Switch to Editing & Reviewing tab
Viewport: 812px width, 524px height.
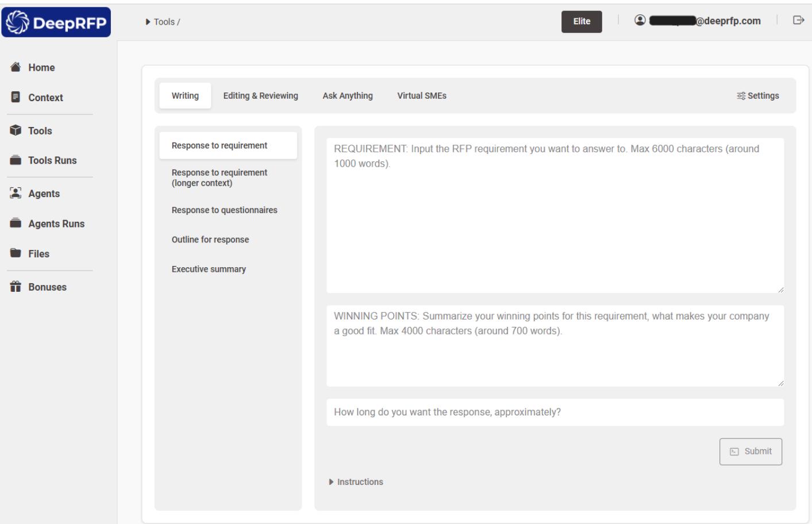260,96
